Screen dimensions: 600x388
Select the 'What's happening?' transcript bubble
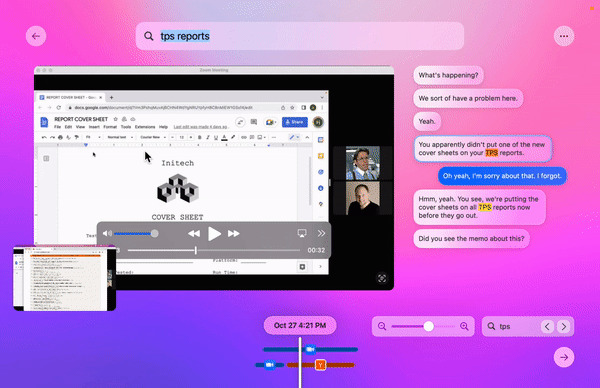pyautogui.click(x=448, y=75)
